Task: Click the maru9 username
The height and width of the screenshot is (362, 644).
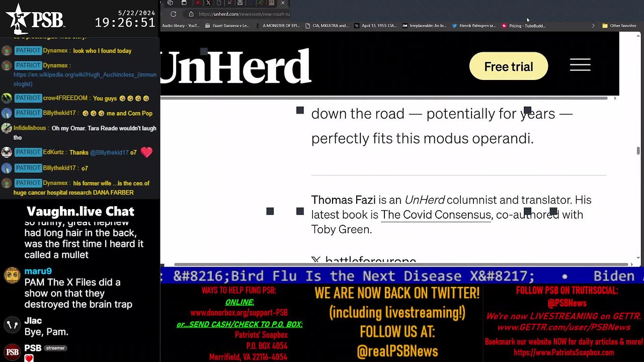Action: pos(38,271)
